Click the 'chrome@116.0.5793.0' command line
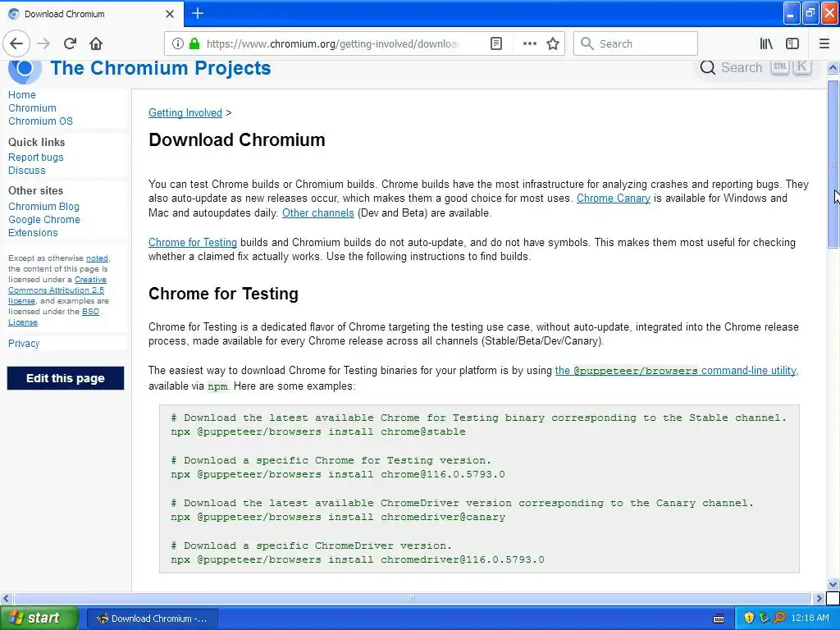 click(x=338, y=475)
